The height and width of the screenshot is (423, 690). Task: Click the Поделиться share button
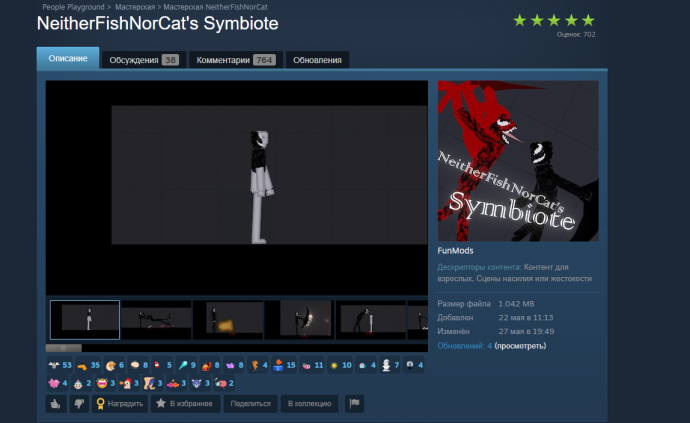point(250,403)
